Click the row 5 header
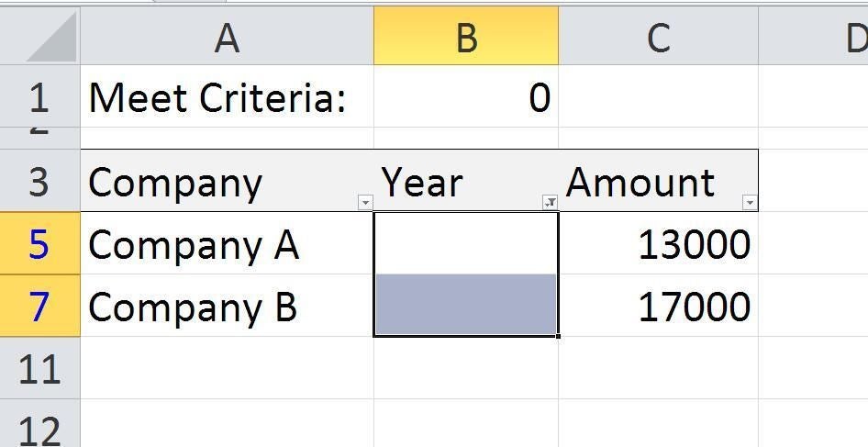 pos(39,244)
